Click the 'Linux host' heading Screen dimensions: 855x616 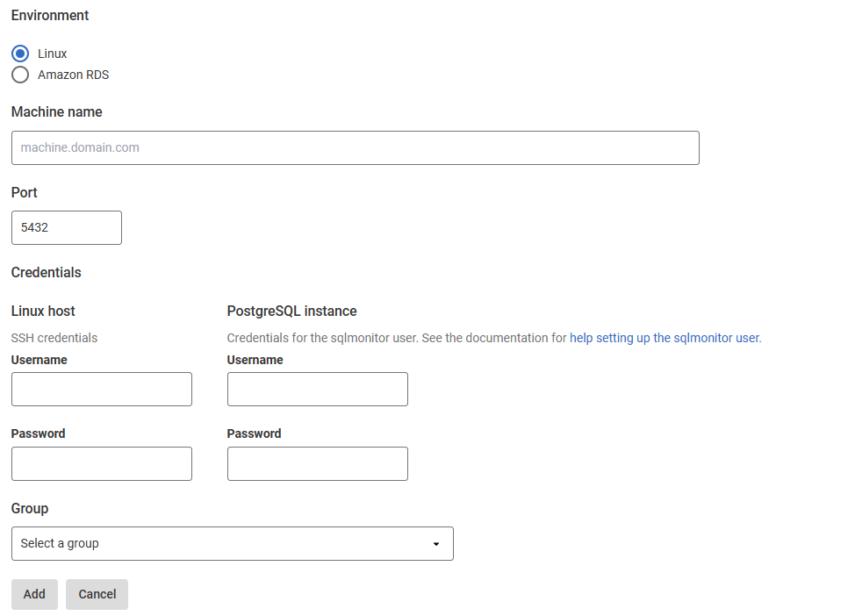(43, 312)
